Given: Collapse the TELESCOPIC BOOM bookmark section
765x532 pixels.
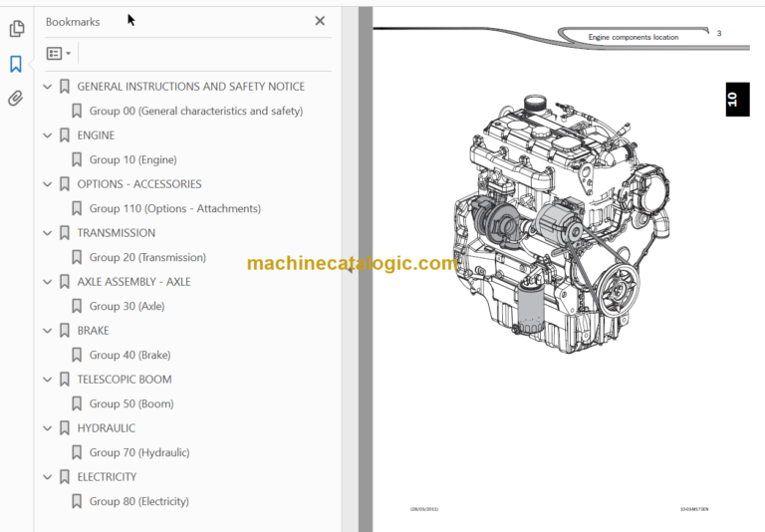Looking at the screenshot, I should click(48, 380).
